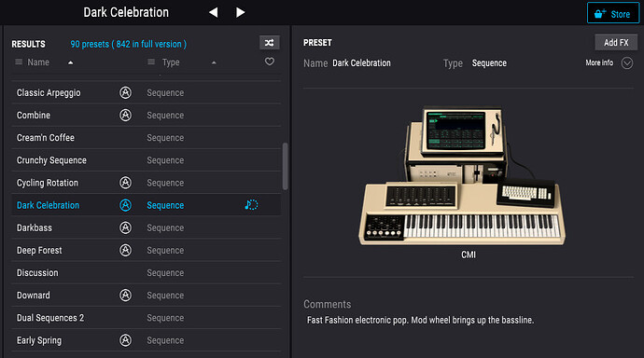644x358 pixels.
Task: Select the Dual Sequences 2 preset
Action: 147,318
